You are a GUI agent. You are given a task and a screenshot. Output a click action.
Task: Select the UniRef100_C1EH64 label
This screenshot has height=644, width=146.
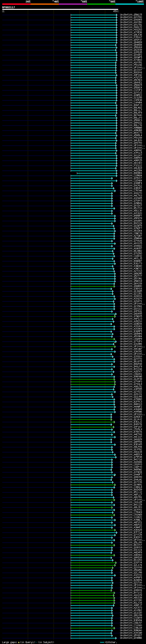click(131, 180)
